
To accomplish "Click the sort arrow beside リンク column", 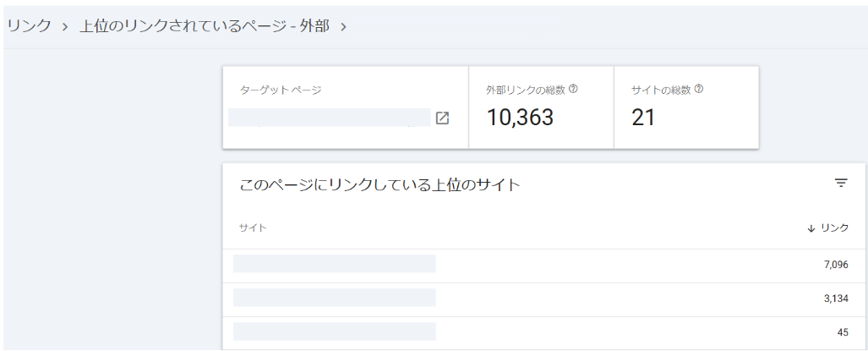I will 811,228.
